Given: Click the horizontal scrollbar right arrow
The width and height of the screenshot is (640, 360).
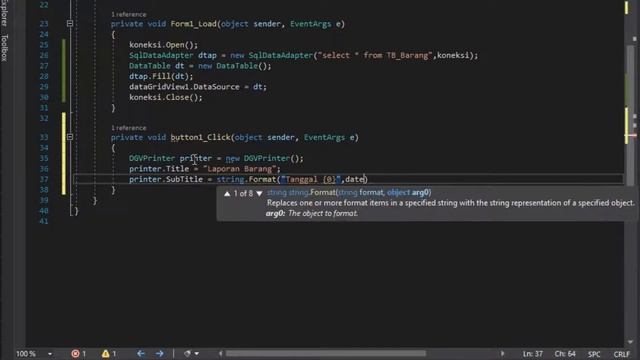Looking at the screenshot, I should (502, 353).
